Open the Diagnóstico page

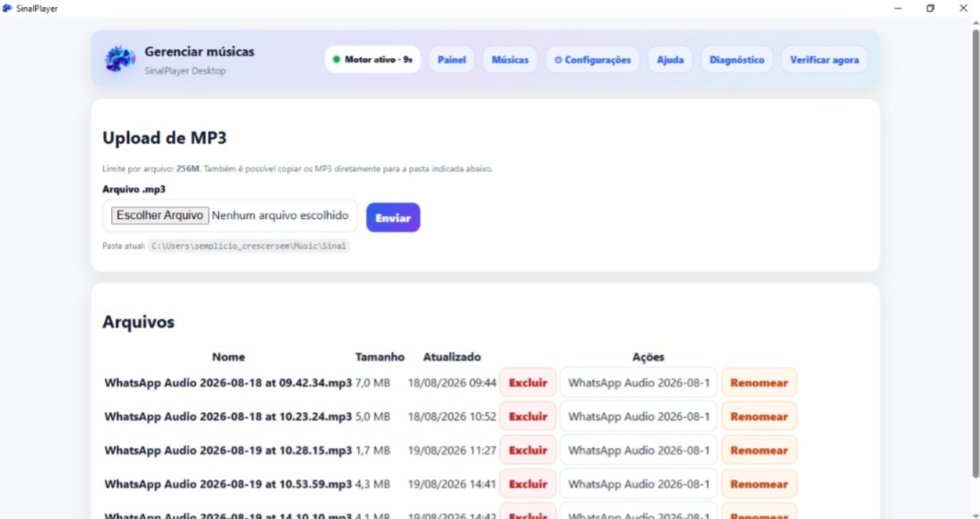[737, 60]
